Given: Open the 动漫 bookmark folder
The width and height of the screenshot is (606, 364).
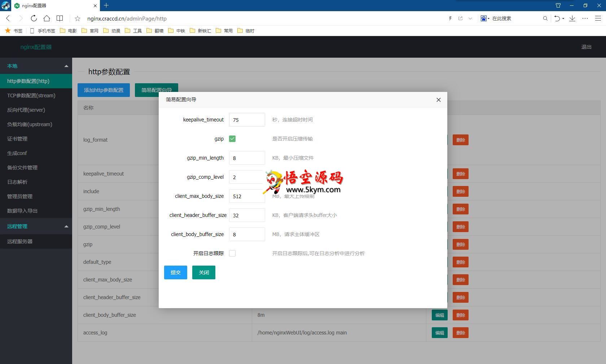Looking at the screenshot, I should click(112, 31).
